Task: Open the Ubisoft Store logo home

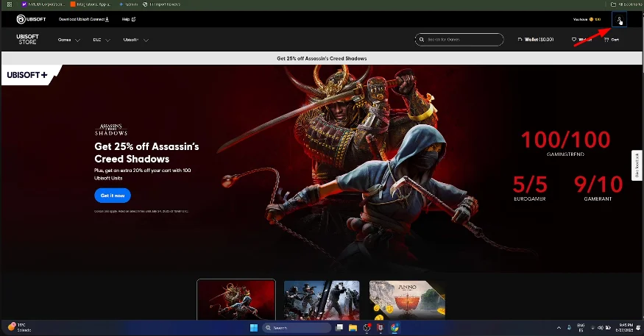Action: click(27, 40)
